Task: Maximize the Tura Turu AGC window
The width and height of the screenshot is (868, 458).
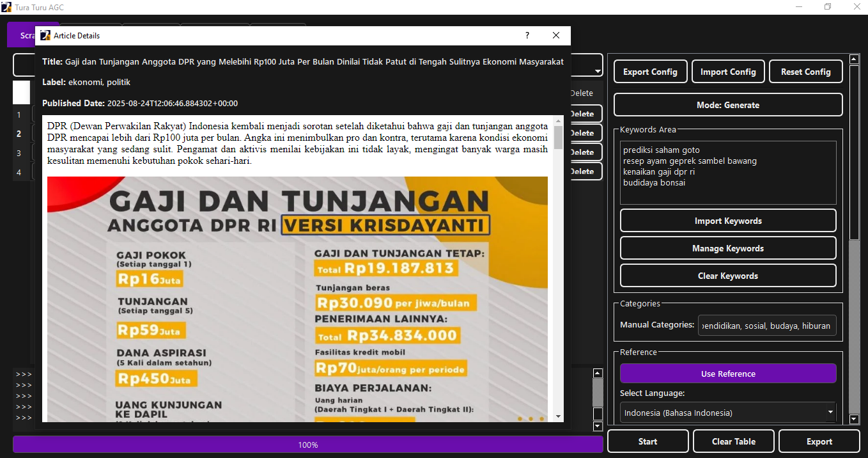Action: [828, 7]
